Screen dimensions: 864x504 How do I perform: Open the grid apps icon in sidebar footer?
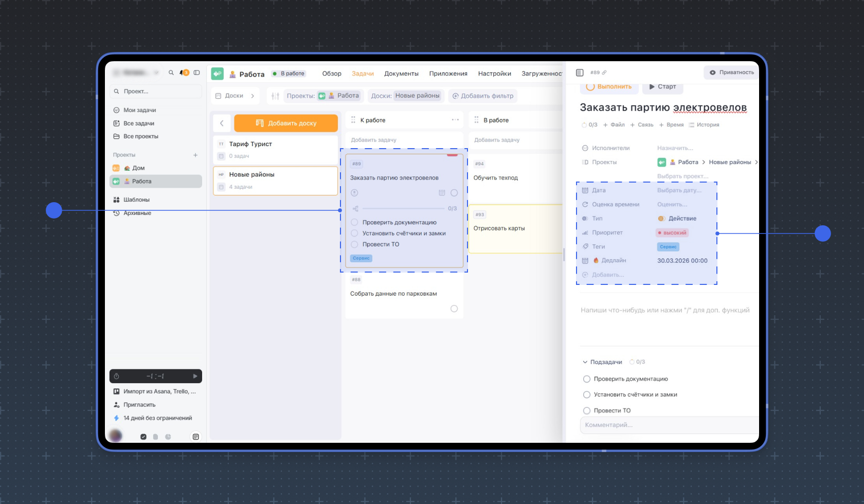pyautogui.click(x=195, y=437)
